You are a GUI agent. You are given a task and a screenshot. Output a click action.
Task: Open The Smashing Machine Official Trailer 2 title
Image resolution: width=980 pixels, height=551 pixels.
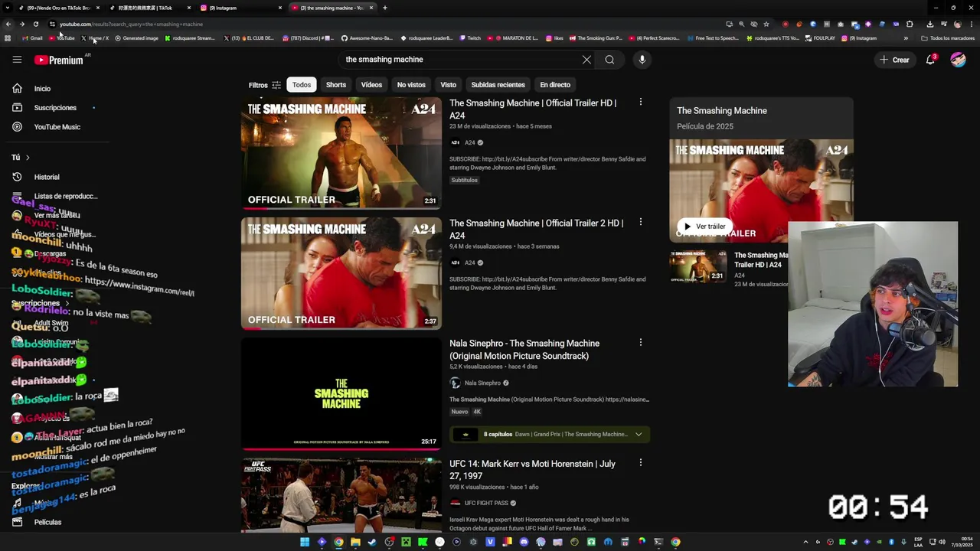point(536,229)
